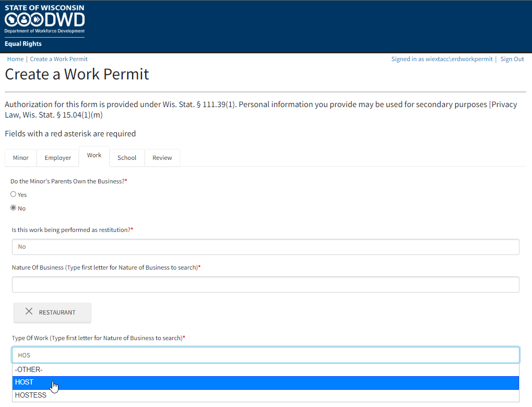Image resolution: width=532 pixels, height=407 pixels.
Task: Switch to the Employer tab
Action: pos(57,157)
